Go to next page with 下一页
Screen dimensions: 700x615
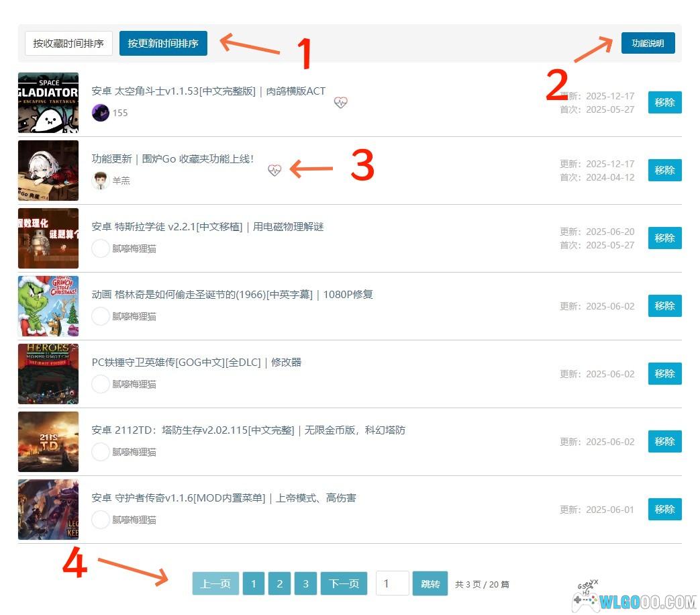tap(344, 584)
